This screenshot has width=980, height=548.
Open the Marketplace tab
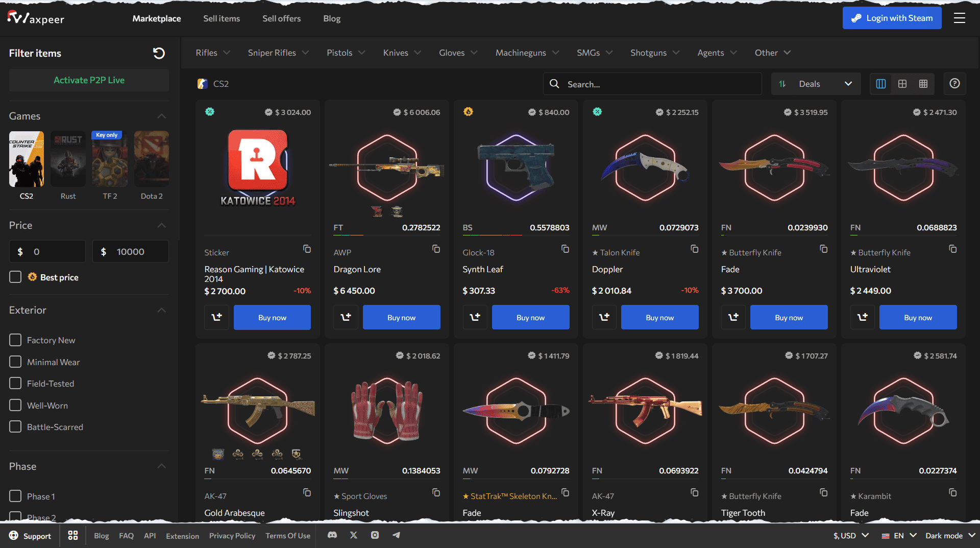(157, 18)
